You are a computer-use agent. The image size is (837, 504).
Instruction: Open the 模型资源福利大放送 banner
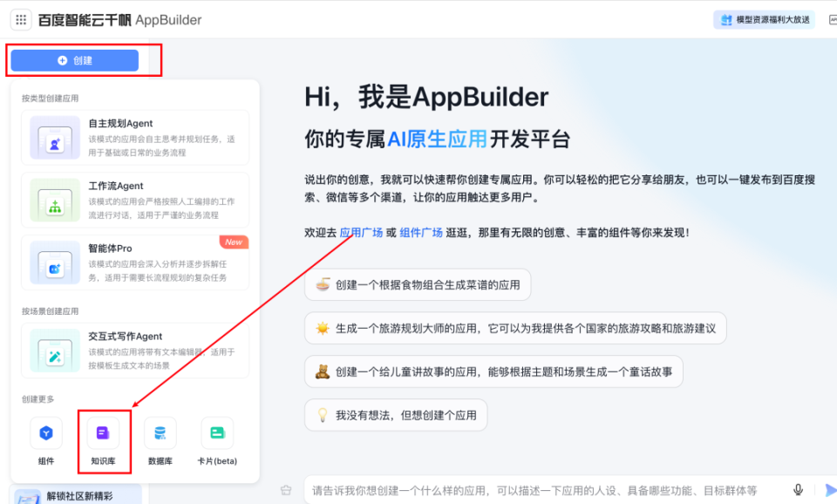coord(764,20)
